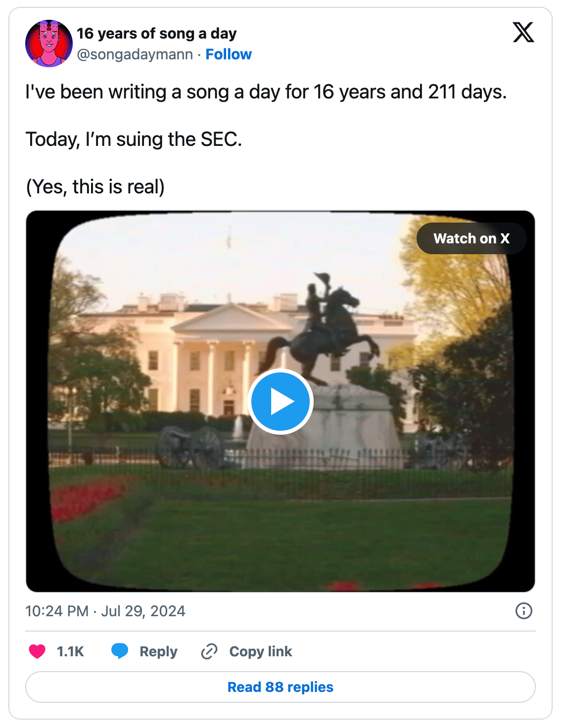Click the Reply text label
563x728 pixels.
point(158,651)
